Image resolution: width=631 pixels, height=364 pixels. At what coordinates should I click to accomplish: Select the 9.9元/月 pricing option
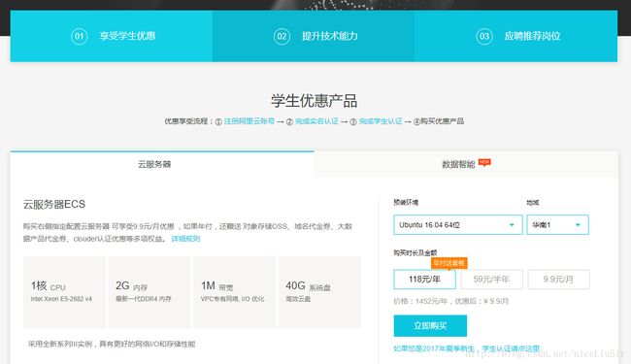point(558,280)
